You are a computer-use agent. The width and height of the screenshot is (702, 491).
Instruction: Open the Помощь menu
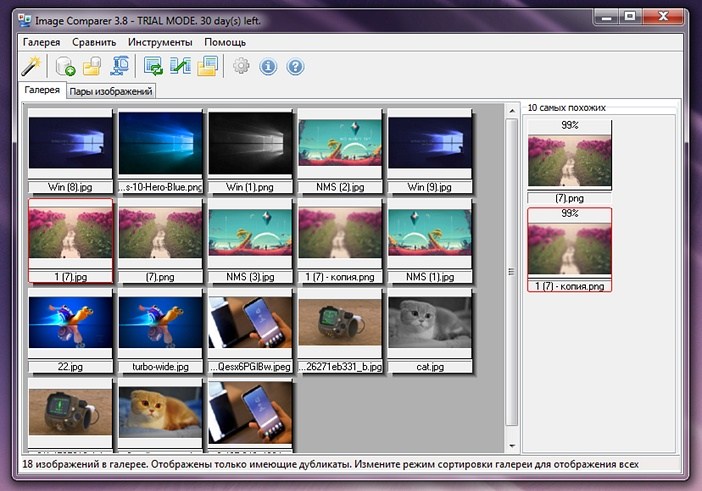coord(225,42)
